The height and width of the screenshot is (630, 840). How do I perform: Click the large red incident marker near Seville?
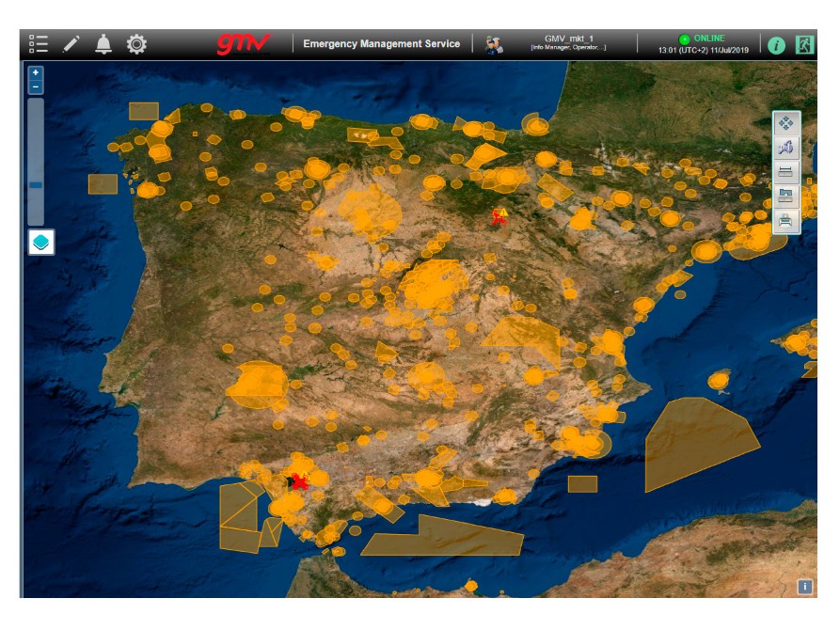point(299,482)
